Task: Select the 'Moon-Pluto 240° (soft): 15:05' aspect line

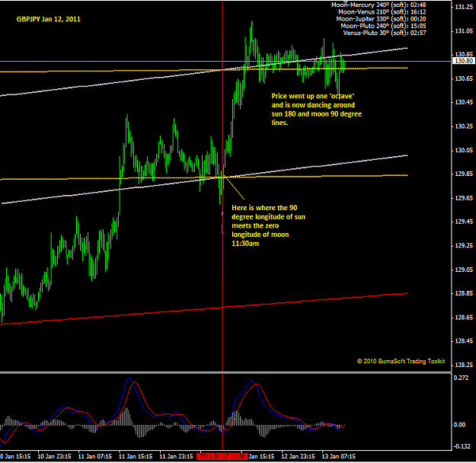Action: pyautogui.click(x=383, y=26)
